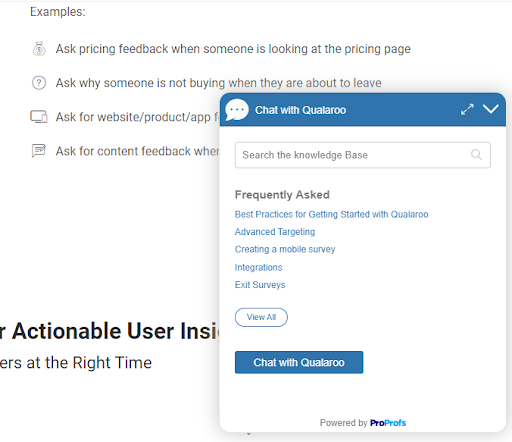Click text 'at the Right Time'
512x442 pixels.
(89, 362)
